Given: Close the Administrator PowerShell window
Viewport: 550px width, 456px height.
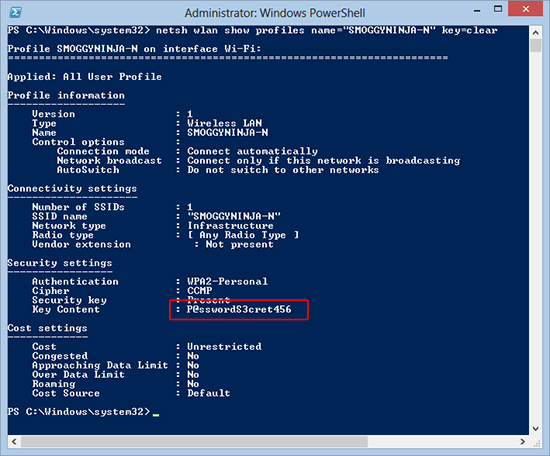Looking at the screenshot, I should pyautogui.click(x=525, y=9).
